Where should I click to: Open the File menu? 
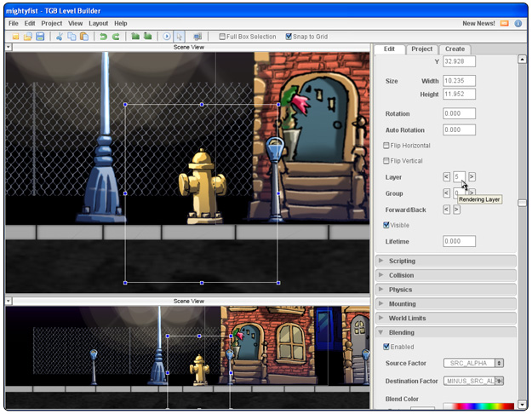point(14,24)
